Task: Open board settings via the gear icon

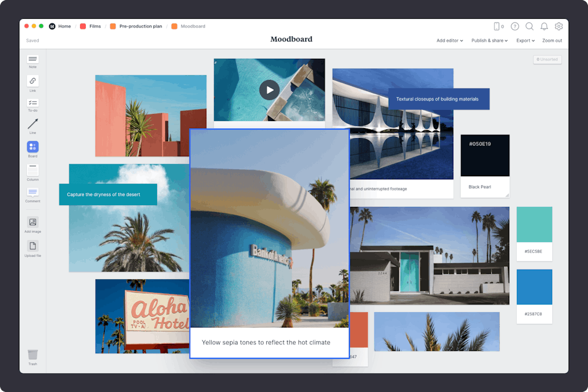Action: [559, 26]
